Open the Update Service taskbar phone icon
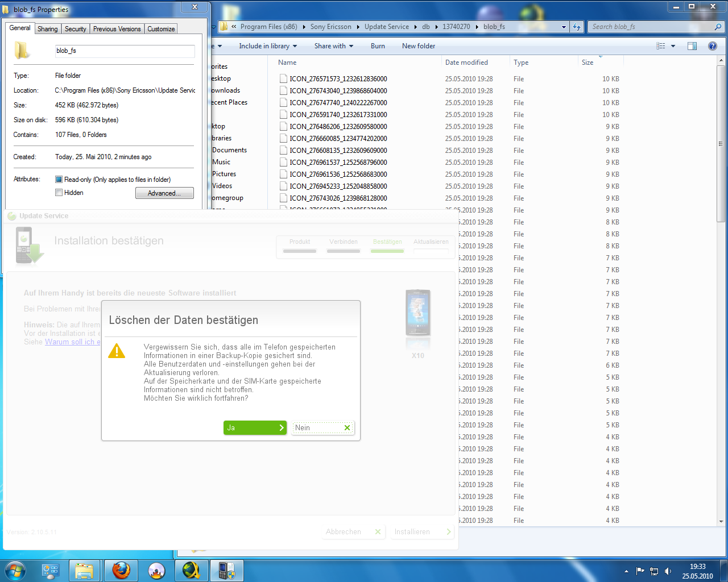The image size is (728, 582). point(227,570)
